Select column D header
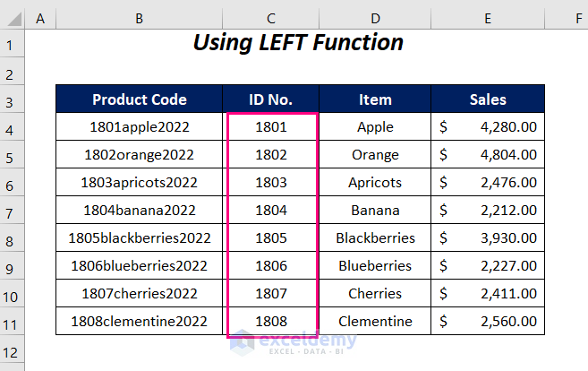The height and width of the screenshot is (371, 588). coord(375,17)
